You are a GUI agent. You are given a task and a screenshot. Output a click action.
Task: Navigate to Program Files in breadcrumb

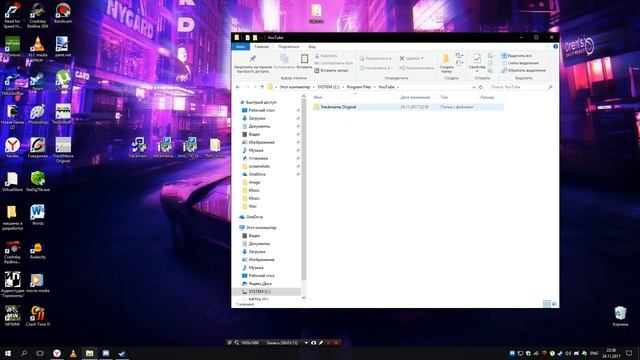pyautogui.click(x=359, y=87)
